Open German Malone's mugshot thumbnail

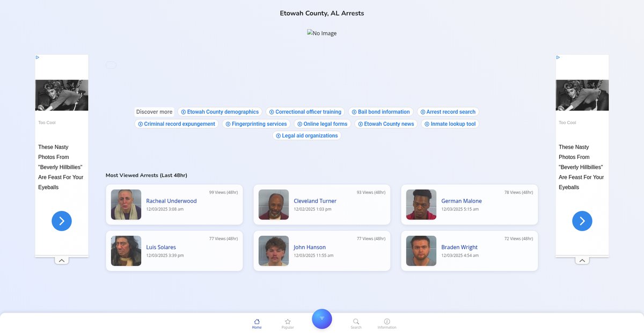coord(421,205)
